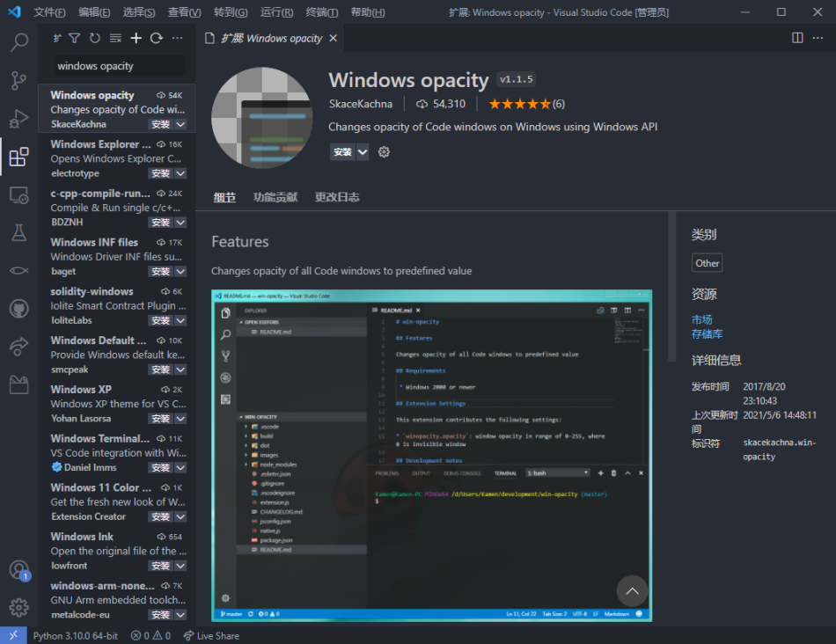Open install dropdown for smcpeak extension

pos(181,370)
